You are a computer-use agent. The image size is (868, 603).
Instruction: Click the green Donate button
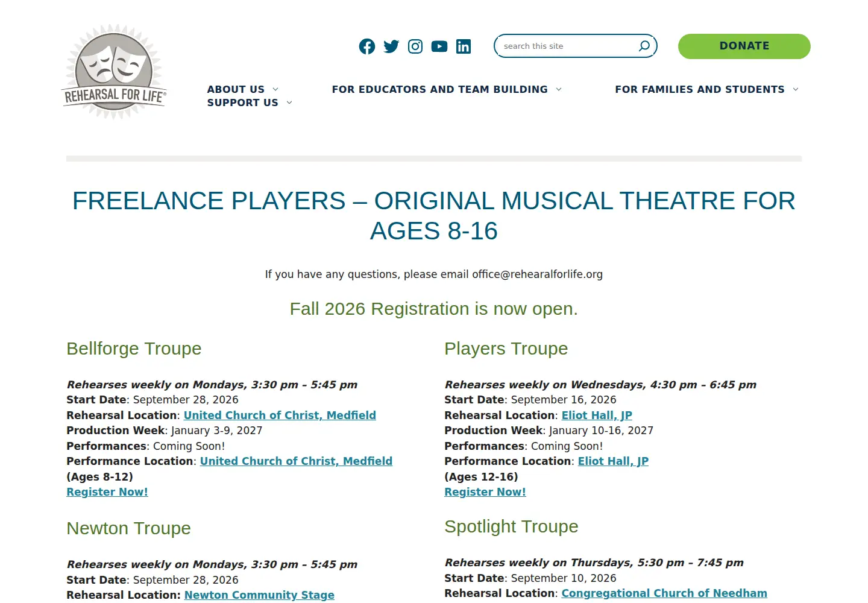tap(744, 46)
